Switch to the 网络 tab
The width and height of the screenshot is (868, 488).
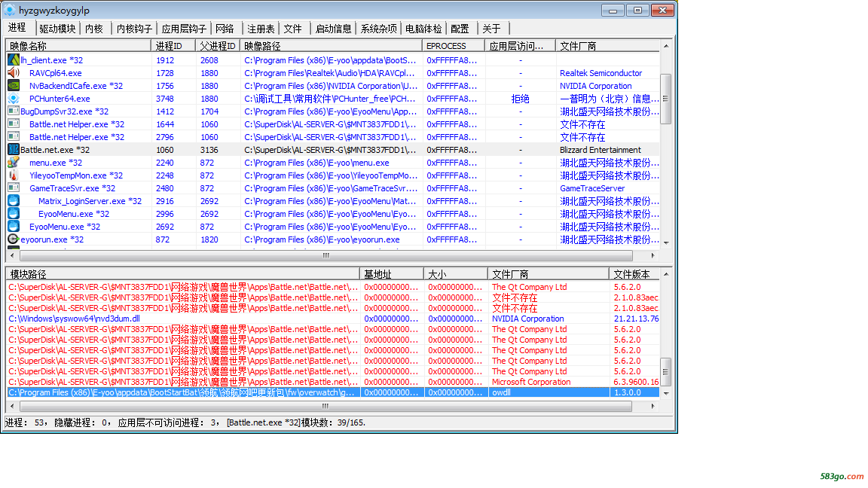(225, 29)
